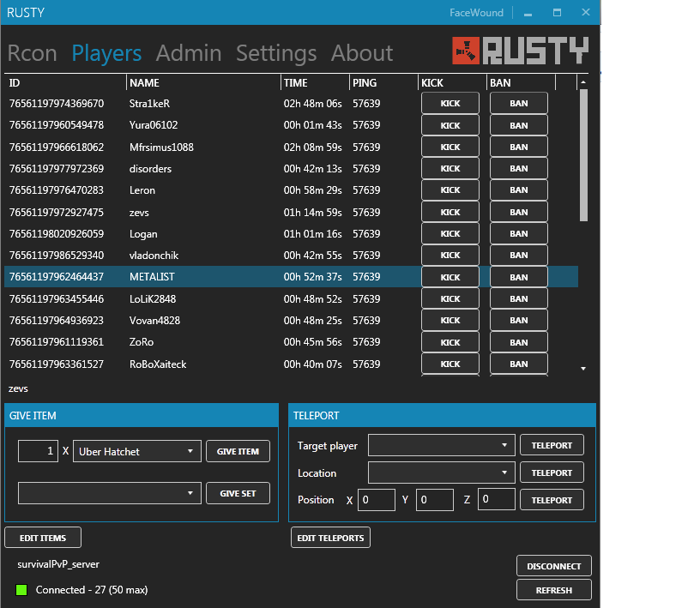Sort players by PING column header
The height and width of the screenshot is (608, 700).
pos(383,82)
